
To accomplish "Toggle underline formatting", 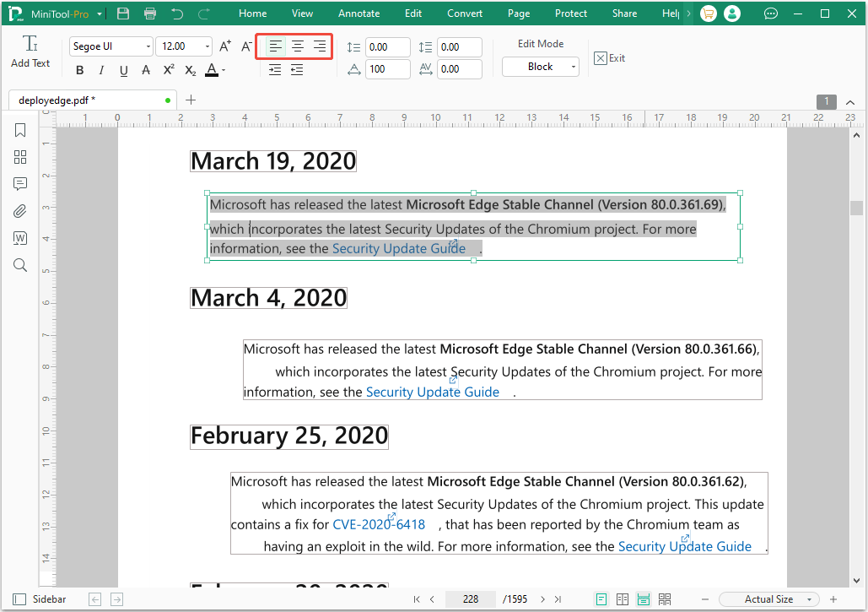I will 123,70.
